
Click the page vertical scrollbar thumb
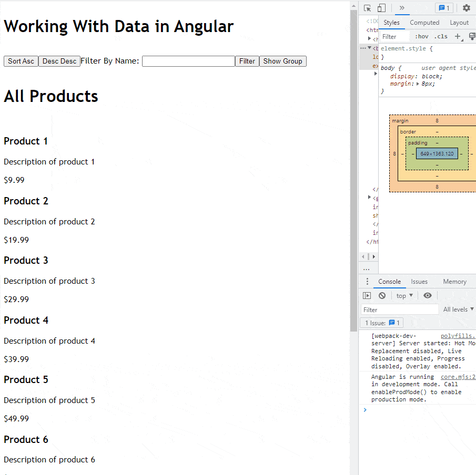point(353,171)
